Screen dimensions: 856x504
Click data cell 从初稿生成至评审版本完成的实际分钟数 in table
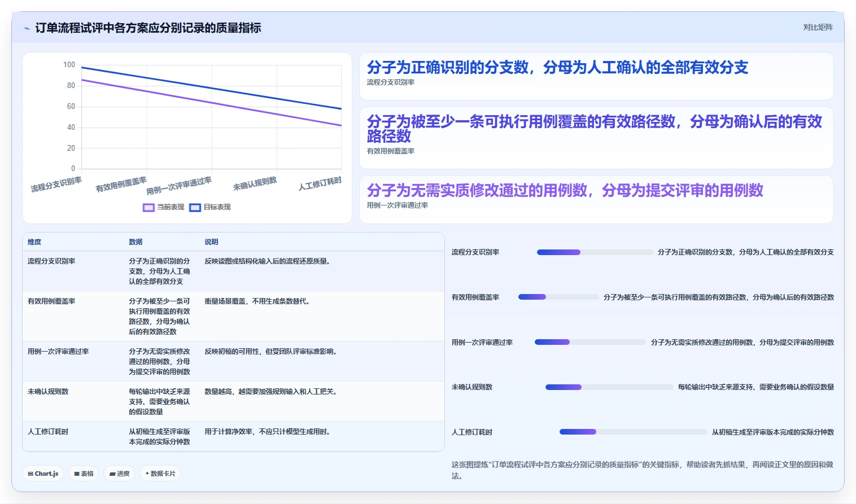click(160, 437)
